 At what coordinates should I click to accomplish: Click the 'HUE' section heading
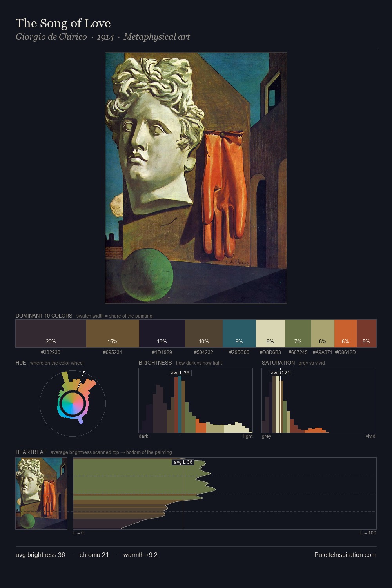(21, 363)
